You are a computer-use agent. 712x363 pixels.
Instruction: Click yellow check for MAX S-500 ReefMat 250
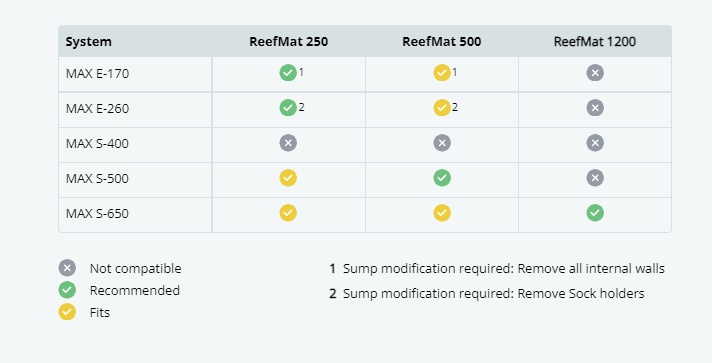click(288, 178)
